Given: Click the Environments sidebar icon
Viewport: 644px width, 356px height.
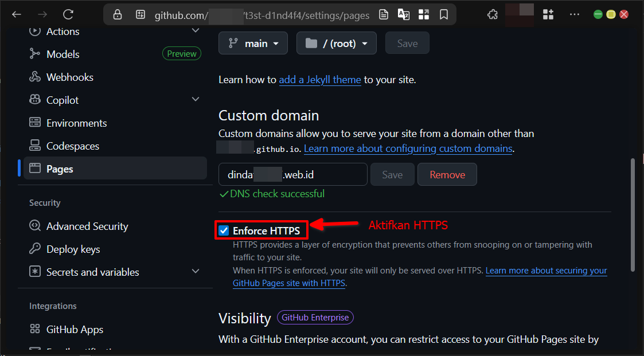Looking at the screenshot, I should [x=34, y=123].
